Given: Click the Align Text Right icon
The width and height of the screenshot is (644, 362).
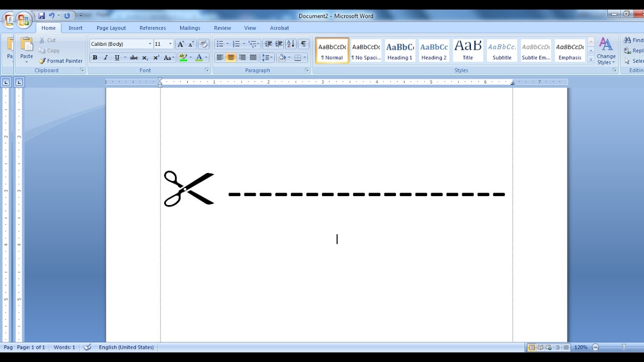Looking at the screenshot, I should pyautogui.click(x=242, y=58).
